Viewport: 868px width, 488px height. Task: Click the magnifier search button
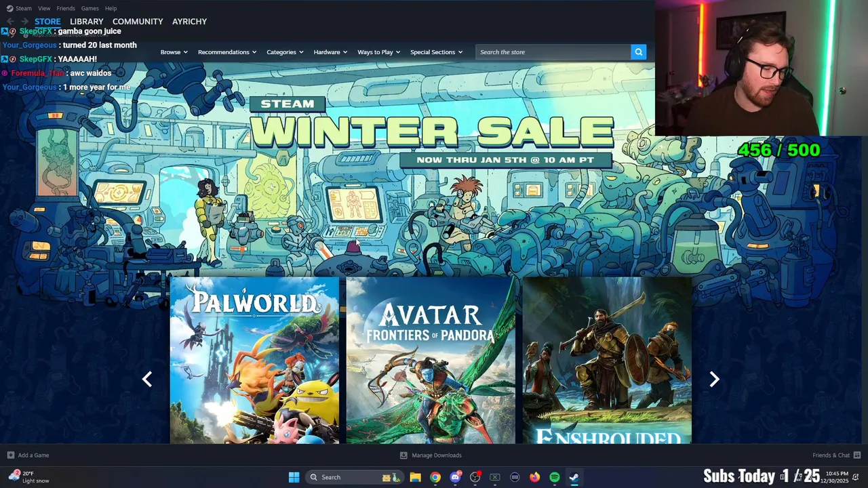tap(638, 52)
